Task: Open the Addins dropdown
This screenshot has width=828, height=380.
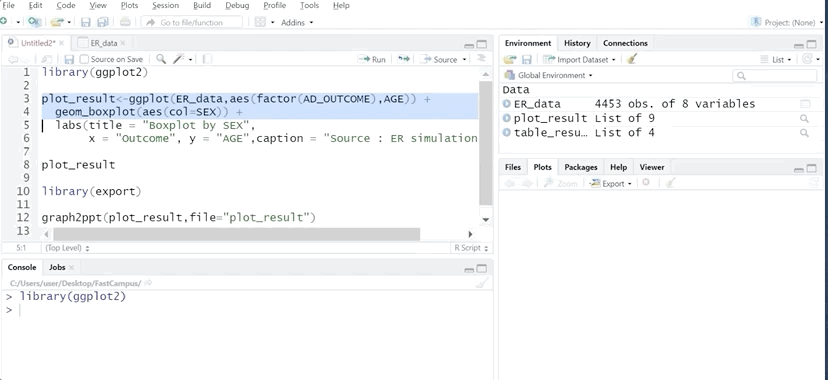Action: 297,22
